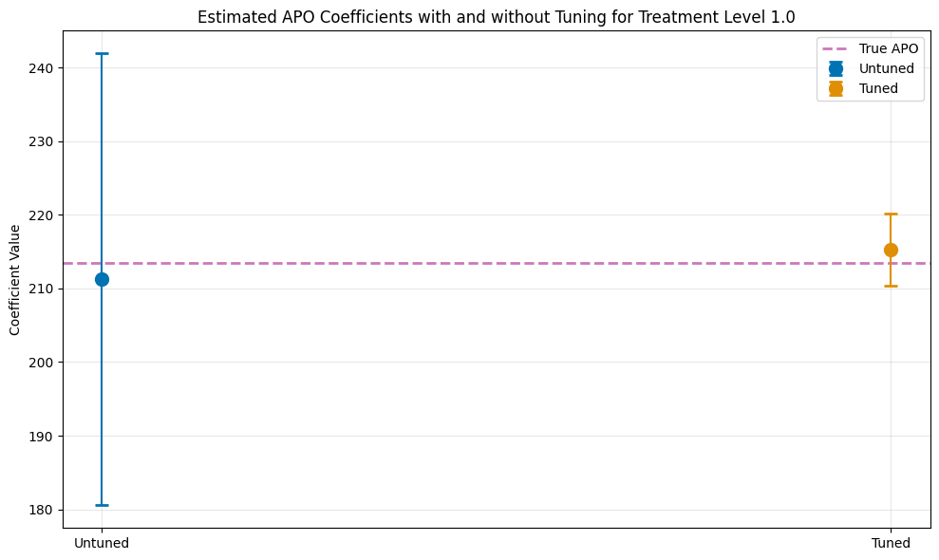
Task: Click the chart title about APO Coefficients
Action: coord(497,17)
